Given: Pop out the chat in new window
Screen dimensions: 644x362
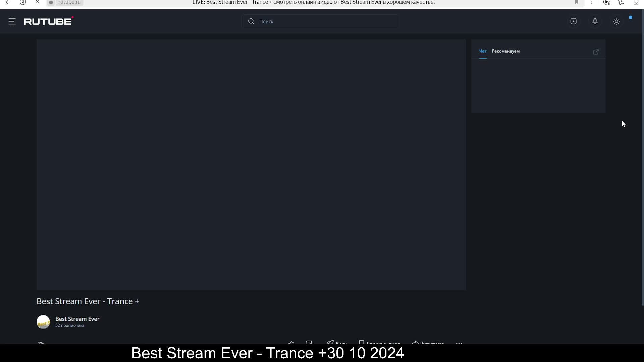Looking at the screenshot, I should click(596, 52).
